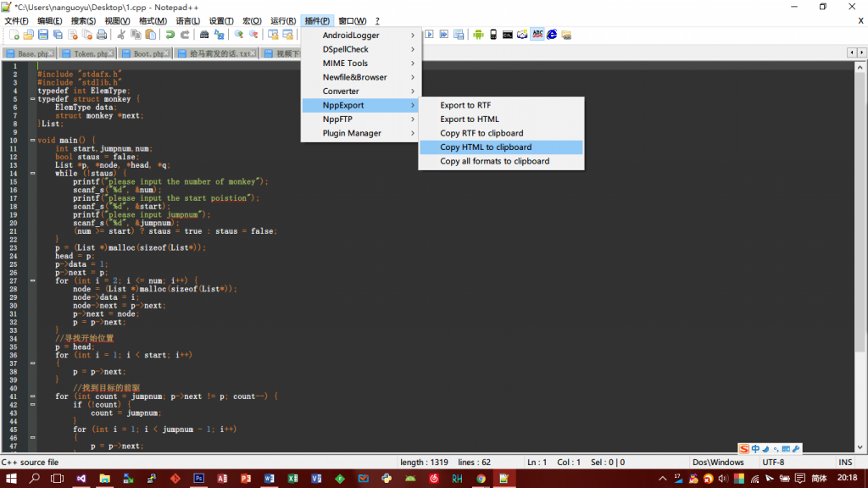Collapse the fold at line 10 main
868x488 pixels.
click(x=33, y=140)
